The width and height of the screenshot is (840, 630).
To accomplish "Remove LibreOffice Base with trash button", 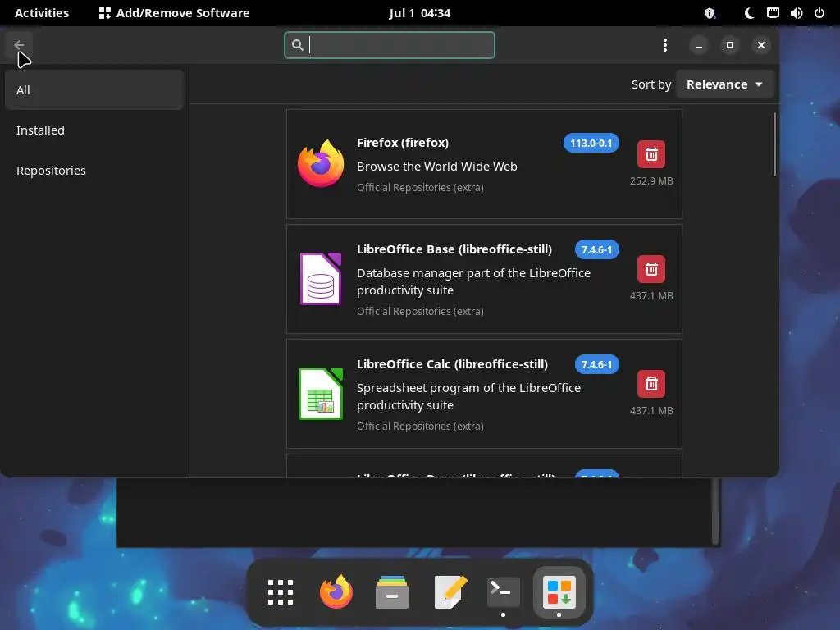I will pyautogui.click(x=651, y=269).
